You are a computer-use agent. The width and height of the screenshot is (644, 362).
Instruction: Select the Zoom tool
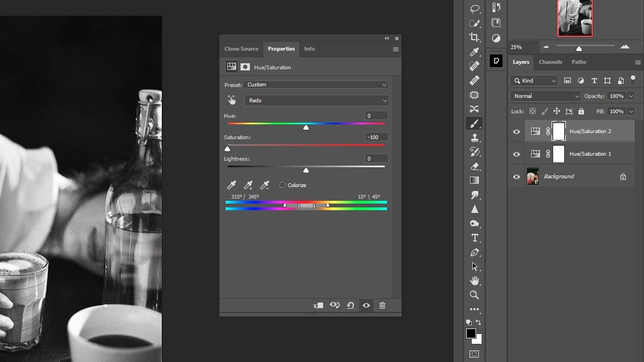(x=474, y=295)
